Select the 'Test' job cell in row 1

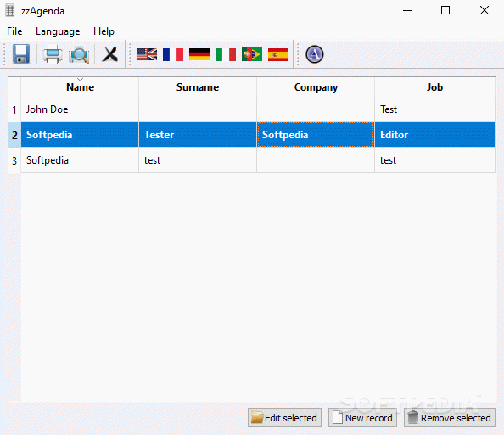point(434,109)
